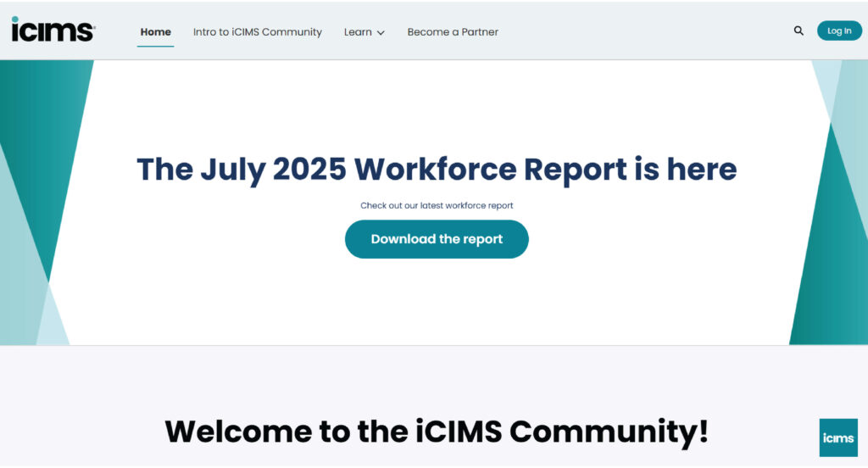Open the Learn navigation menu

coord(364,32)
